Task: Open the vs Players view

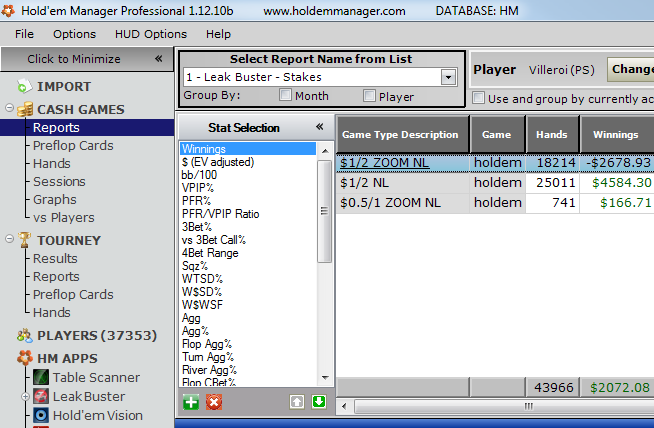Action: point(64,217)
